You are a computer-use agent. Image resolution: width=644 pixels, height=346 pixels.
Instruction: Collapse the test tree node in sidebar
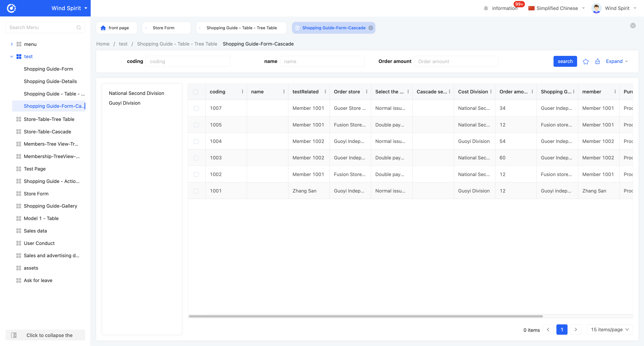(x=11, y=56)
